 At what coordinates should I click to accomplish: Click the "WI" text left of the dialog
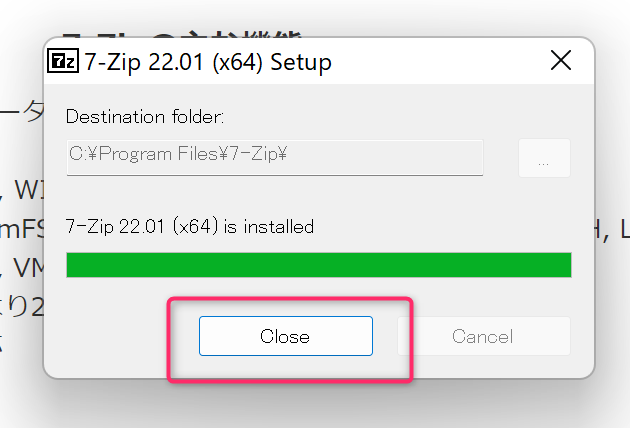pyautogui.click(x=24, y=188)
